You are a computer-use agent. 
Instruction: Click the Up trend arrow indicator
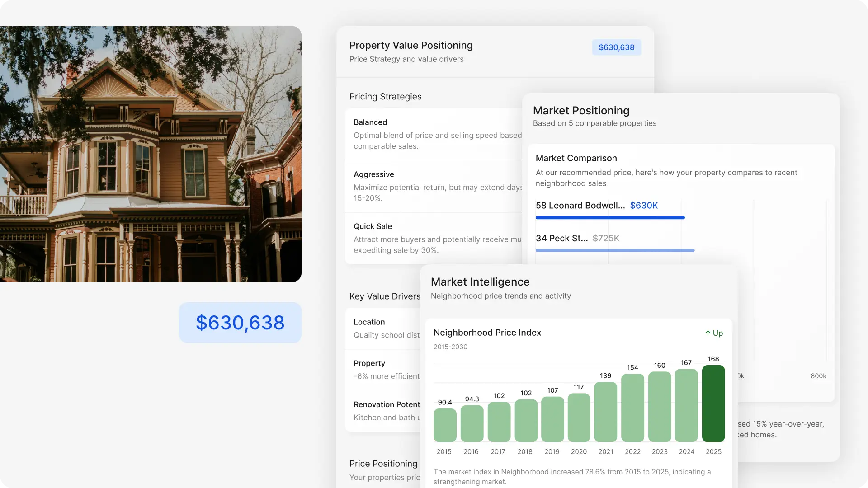[x=713, y=333]
